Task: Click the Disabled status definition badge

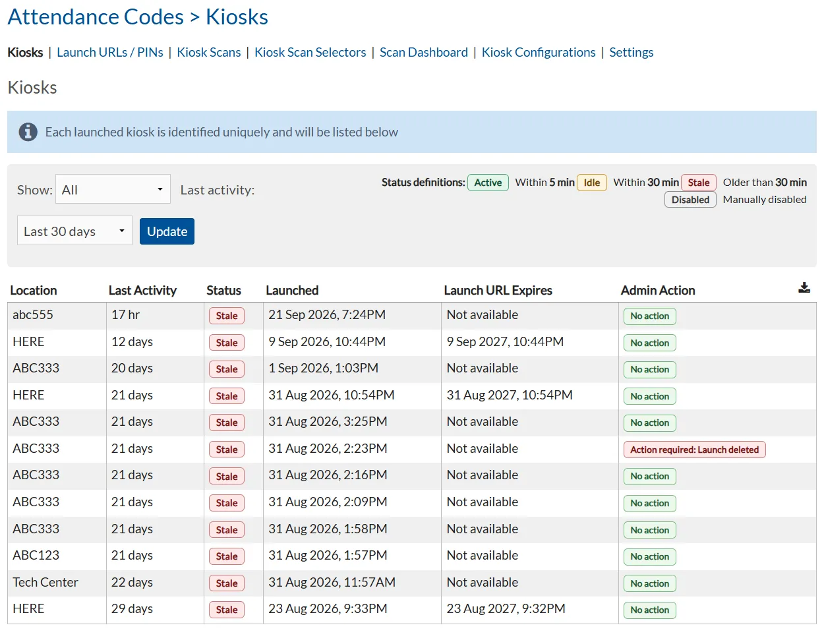Action: click(690, 200)
